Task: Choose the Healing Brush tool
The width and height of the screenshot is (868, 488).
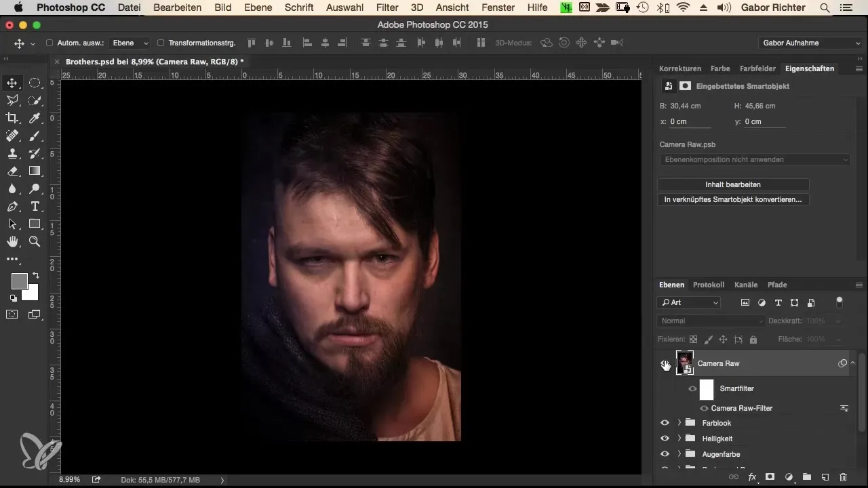Action: 12,136
